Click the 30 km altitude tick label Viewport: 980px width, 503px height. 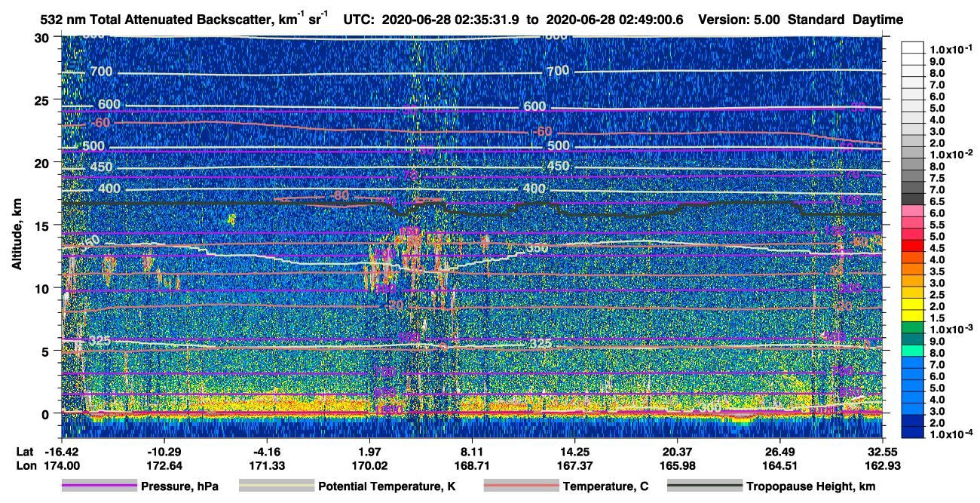[46, 38]
